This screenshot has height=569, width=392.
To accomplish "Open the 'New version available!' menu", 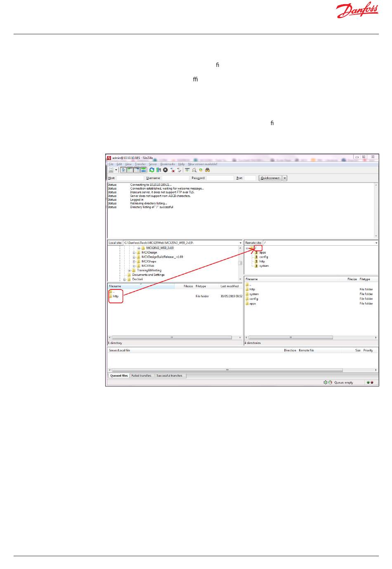I will pyautogui.click(x=203, y=164).
